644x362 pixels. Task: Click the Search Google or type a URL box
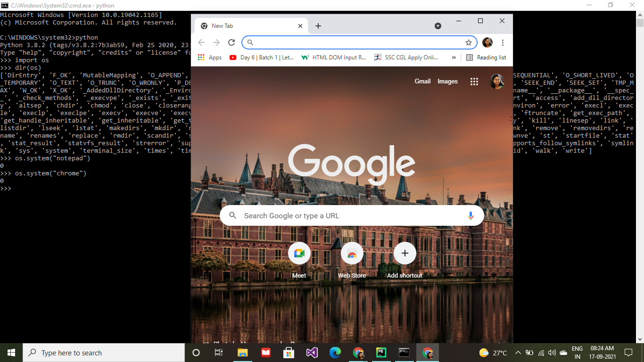click(352, 215)
